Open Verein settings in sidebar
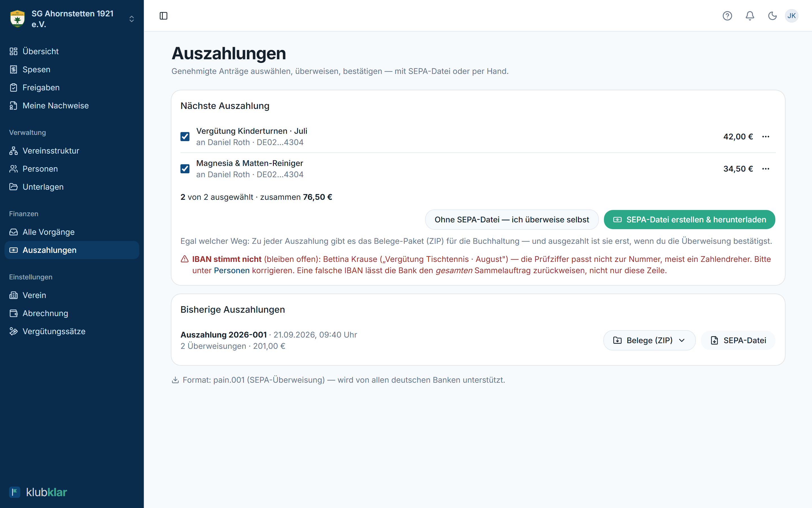 (x=72, y=295)
